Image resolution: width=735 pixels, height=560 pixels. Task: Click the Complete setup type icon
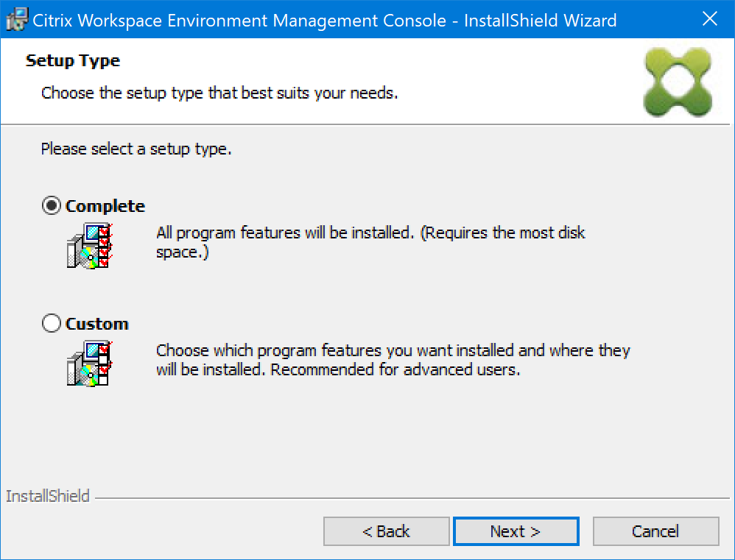(x=89, y=246)
